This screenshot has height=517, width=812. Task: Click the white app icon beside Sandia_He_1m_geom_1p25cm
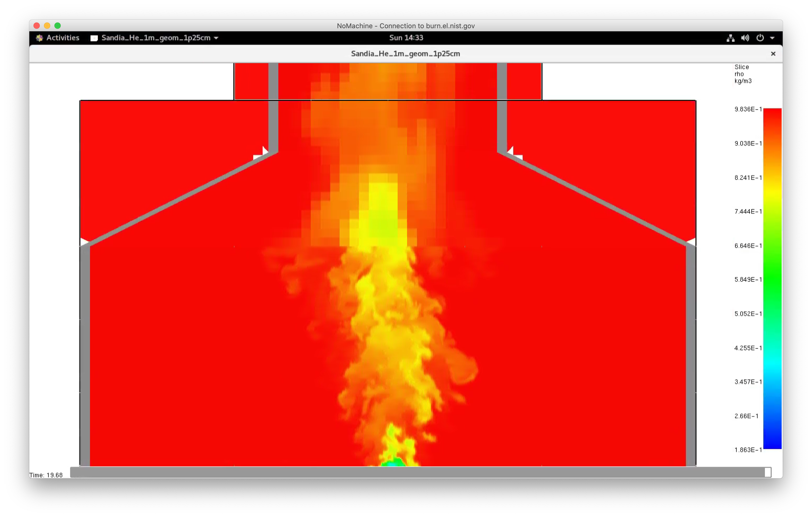coord(94,38)
